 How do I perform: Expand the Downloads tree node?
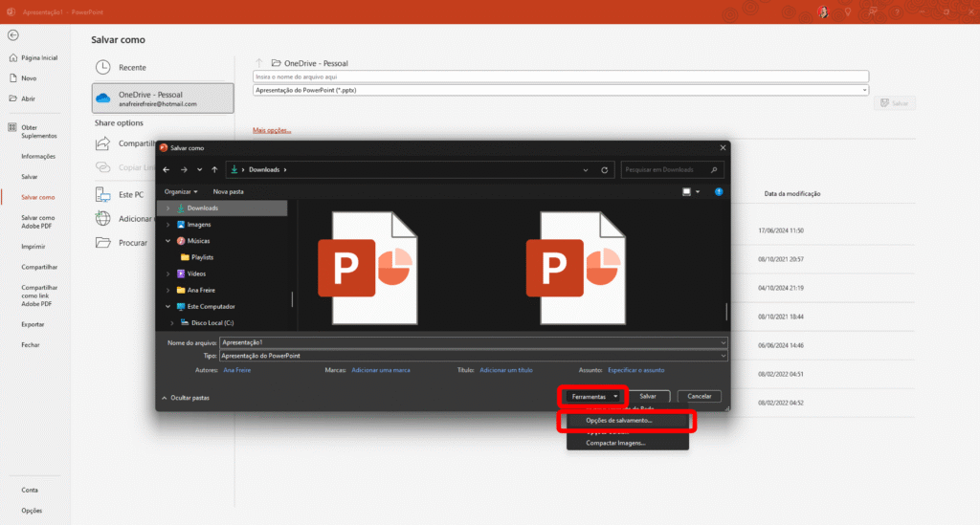168,208
